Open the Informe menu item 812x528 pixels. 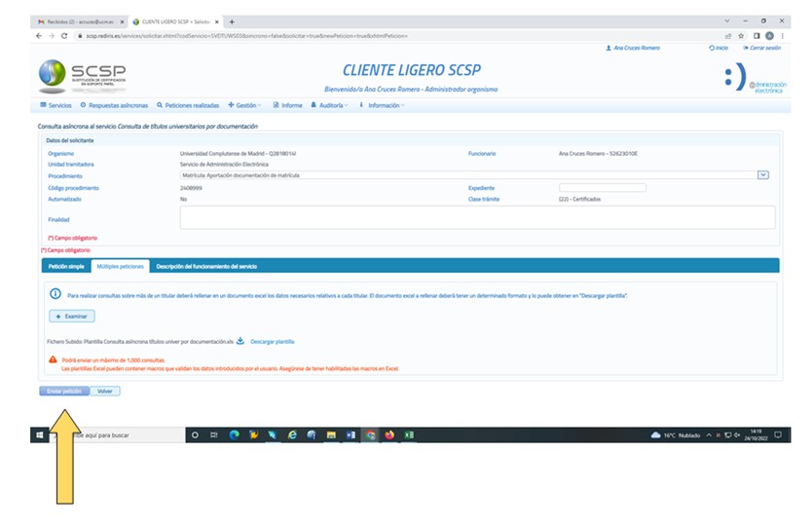pyautogui.click(x=287, y=105)
